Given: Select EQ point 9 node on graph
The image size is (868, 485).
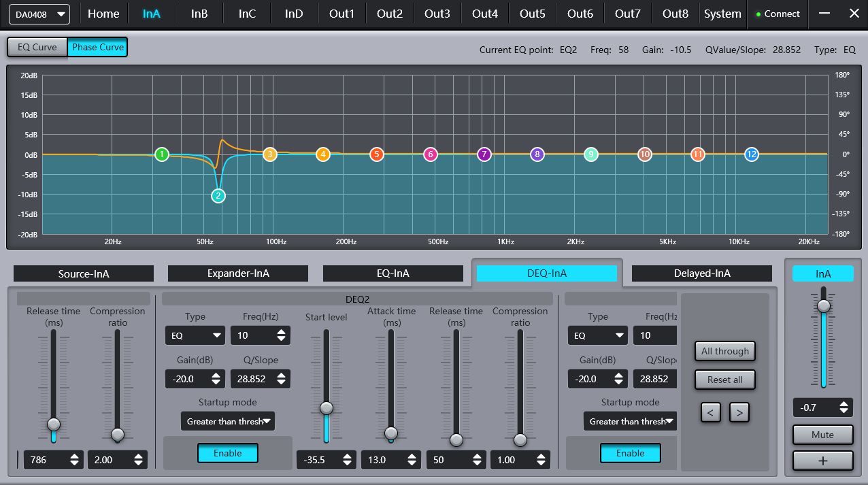Looking at the screenshot, I should (591, 154).
